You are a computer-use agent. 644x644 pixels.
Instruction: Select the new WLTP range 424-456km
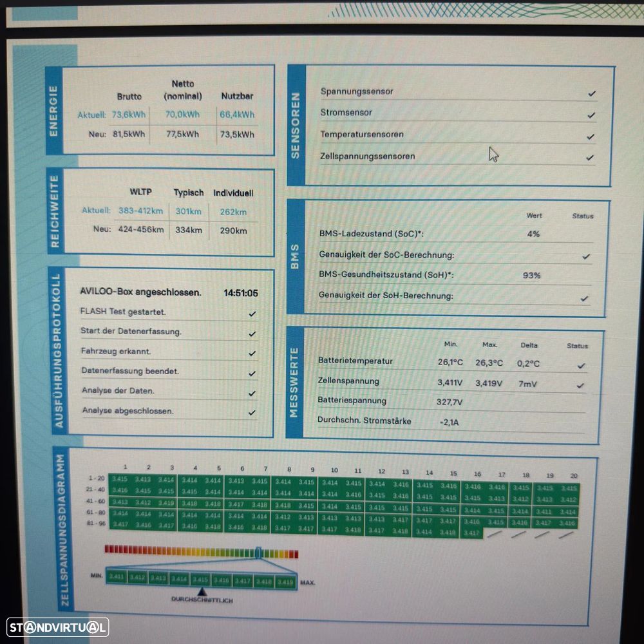tap(141, 230)
